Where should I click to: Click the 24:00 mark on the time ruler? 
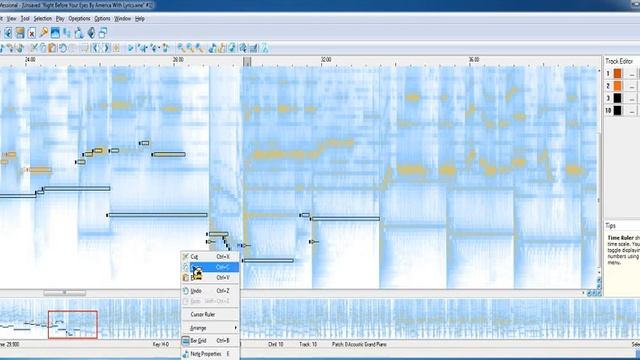point(30,60)
